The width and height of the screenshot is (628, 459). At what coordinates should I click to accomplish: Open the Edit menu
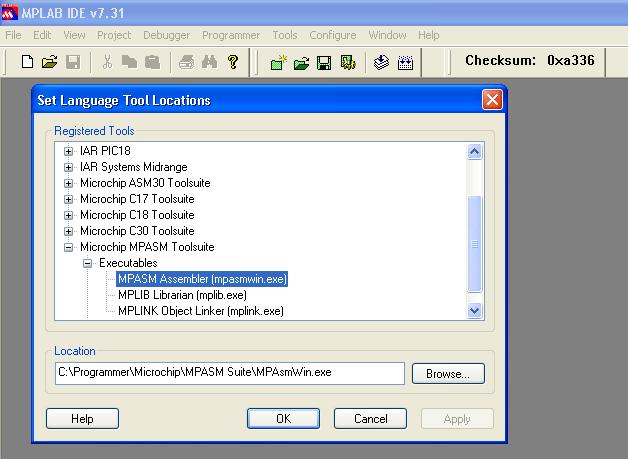tap(42, 35)
